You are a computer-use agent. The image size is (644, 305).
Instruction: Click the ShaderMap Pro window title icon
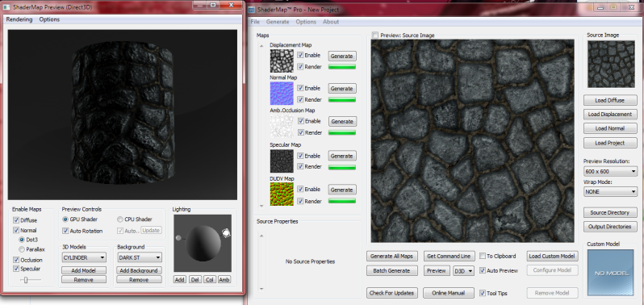[251, 10]
